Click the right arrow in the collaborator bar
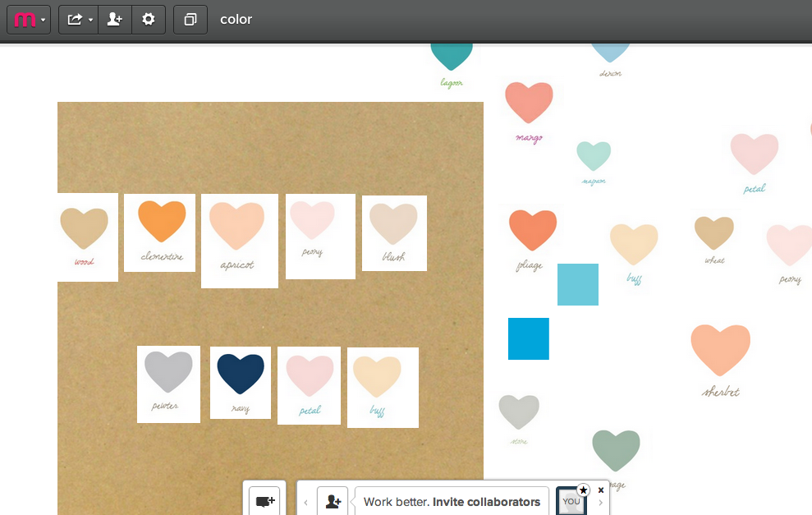This screenshot has height=515, width=812. click(601, 503)
